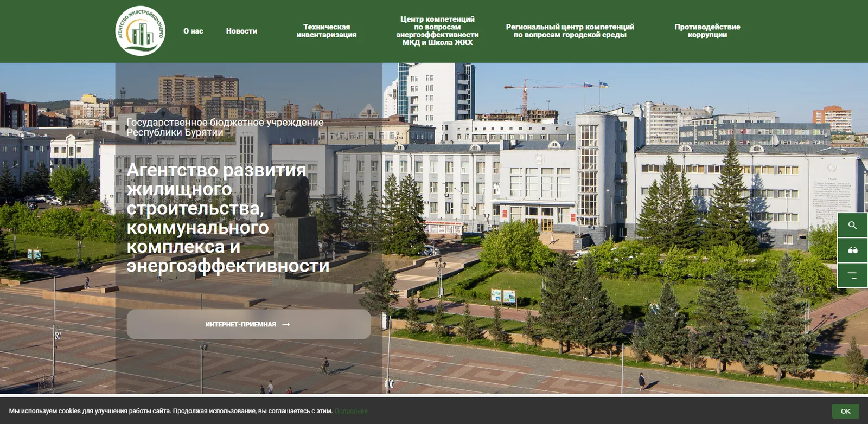Viewport: 868px width, 424px height.
Task: Open the «О нас» menu item
Action: [x=193, y=31]
